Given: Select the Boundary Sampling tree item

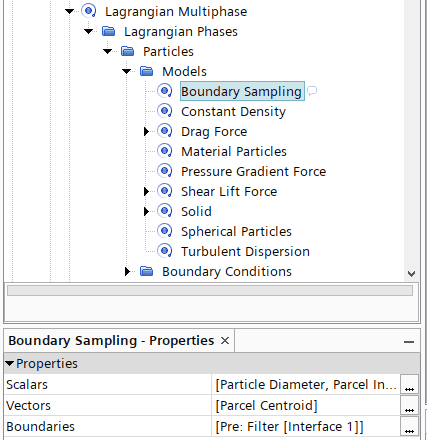Looking at the screenshot, I should pyautogui.click(x=242, y=91).
